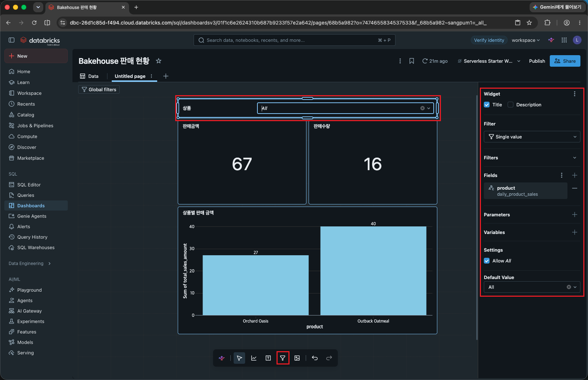Image resolution: width=588 pixels, height=380 pixels.
Task: Open the assistant sparkle in bottom toolbar
Action: pyautogui.click(x=222, y=358)
